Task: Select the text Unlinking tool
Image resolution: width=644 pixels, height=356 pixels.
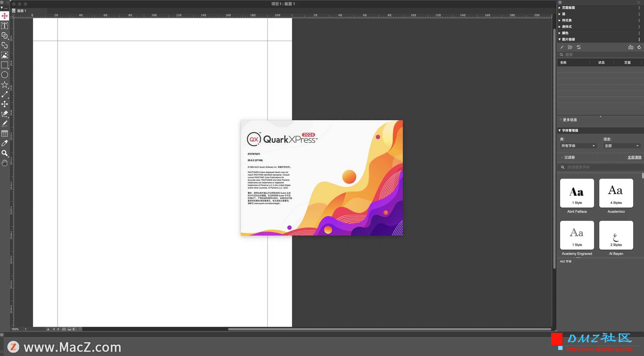Action: click(x=5, y=45)
